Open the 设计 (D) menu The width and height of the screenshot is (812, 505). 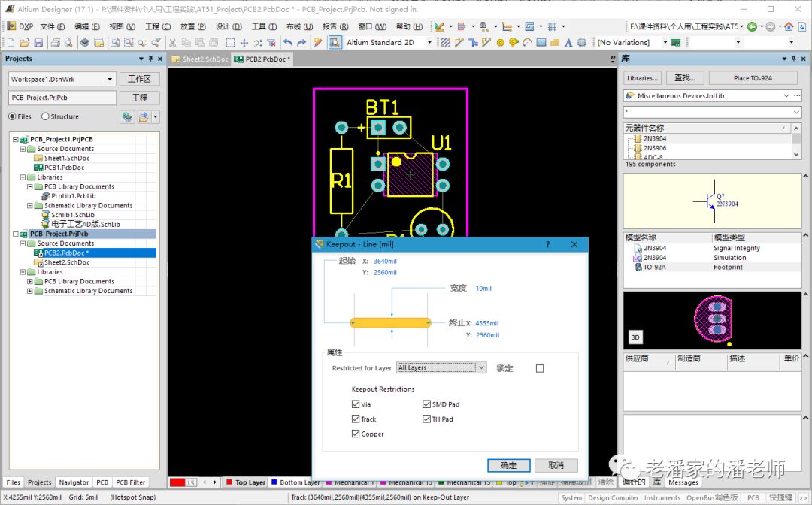click(x=228, y=26)
